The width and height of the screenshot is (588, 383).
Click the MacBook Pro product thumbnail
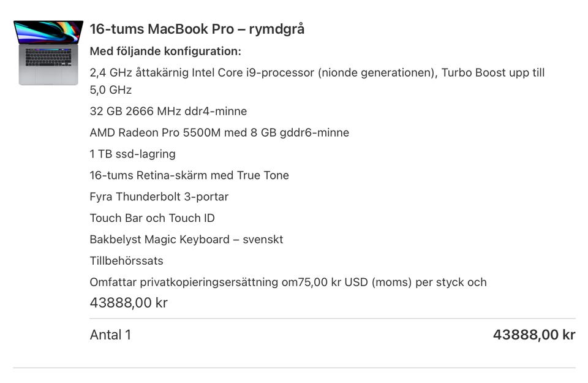point(48,53)
